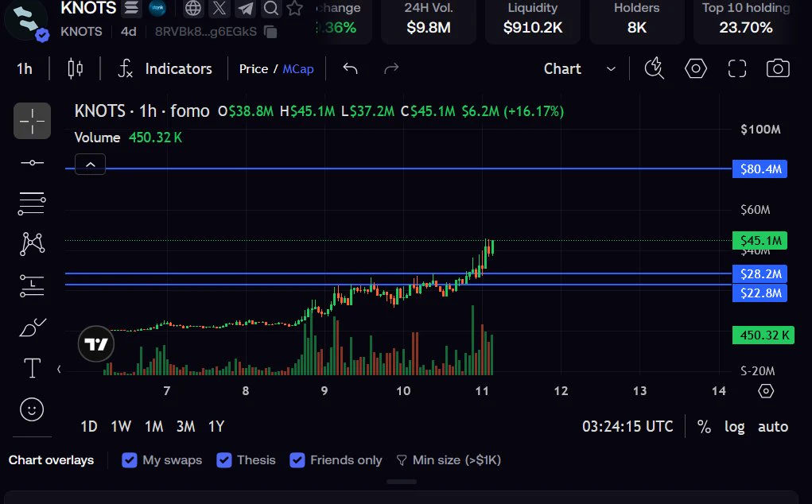Open the Fibonacci retracement tool

(x=32, y=204)
